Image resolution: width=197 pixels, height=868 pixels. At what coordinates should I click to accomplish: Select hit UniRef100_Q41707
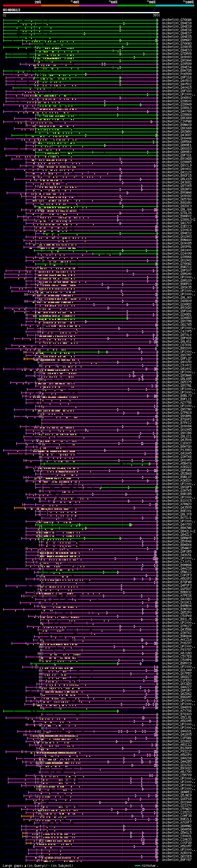pos(177,223)
